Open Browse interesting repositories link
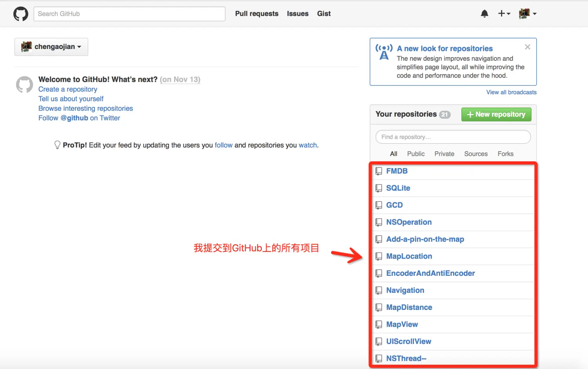588x369 pixels. [x=85, y=109]
